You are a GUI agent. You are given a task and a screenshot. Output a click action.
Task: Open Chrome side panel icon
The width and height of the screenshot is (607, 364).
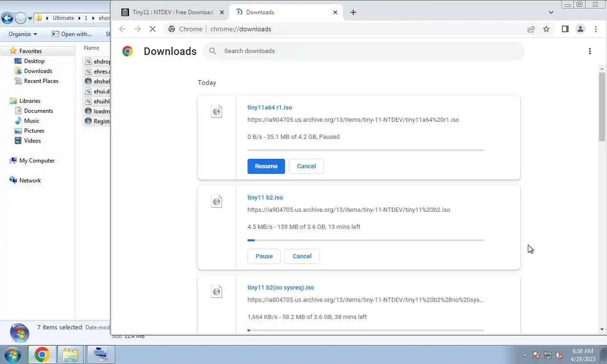pos(565,29)
